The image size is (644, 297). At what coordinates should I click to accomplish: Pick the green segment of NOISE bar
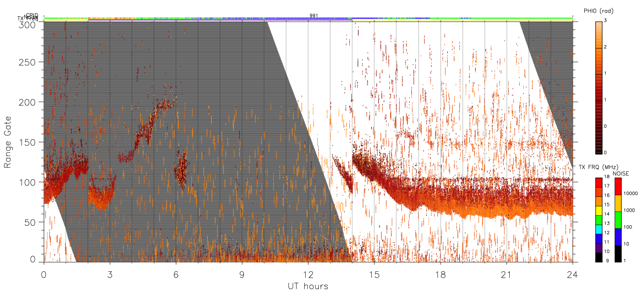pos(618,219)
